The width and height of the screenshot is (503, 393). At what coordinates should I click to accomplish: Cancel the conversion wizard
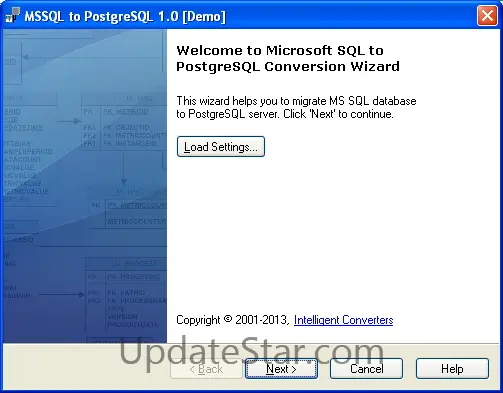(x=366, y=369)
